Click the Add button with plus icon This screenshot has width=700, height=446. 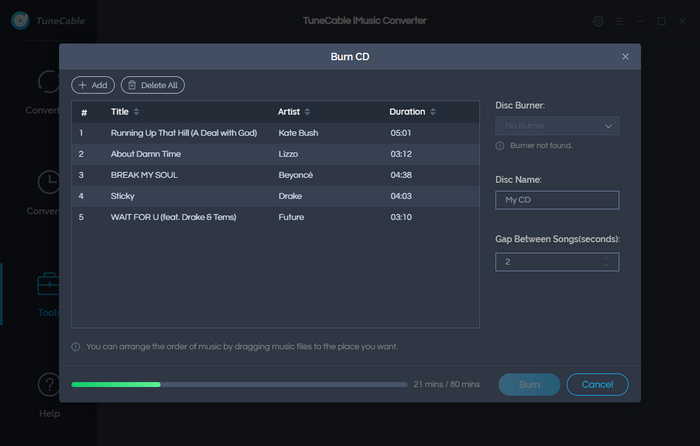pos(93,85)
